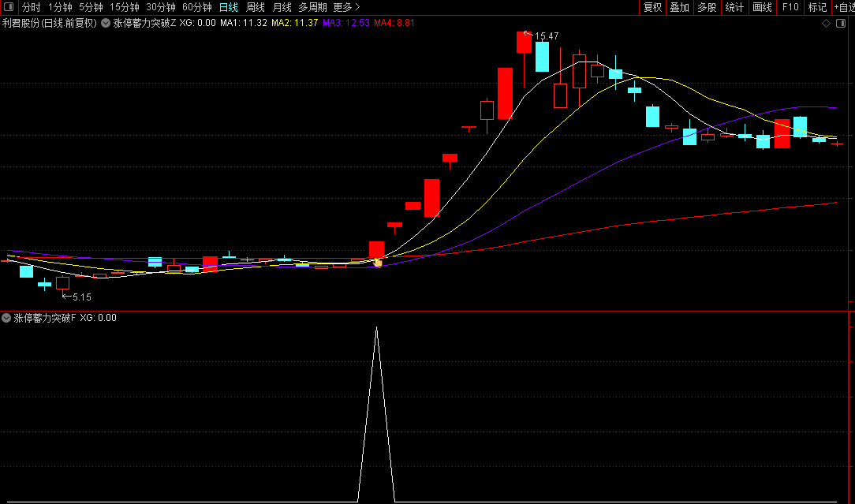This screenshot has width=855, height=504.
Task: Click the 叠加 overlay button
Action: tap(679, 7)
